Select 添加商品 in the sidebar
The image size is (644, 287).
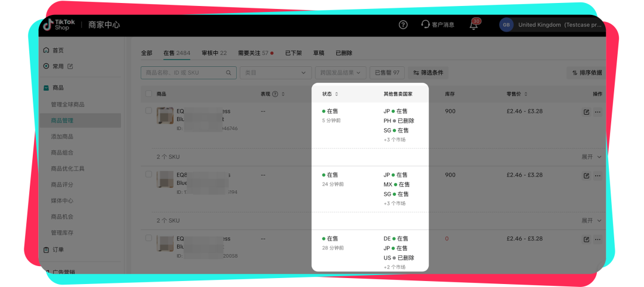pyautogui.click(x=62, y=137)
